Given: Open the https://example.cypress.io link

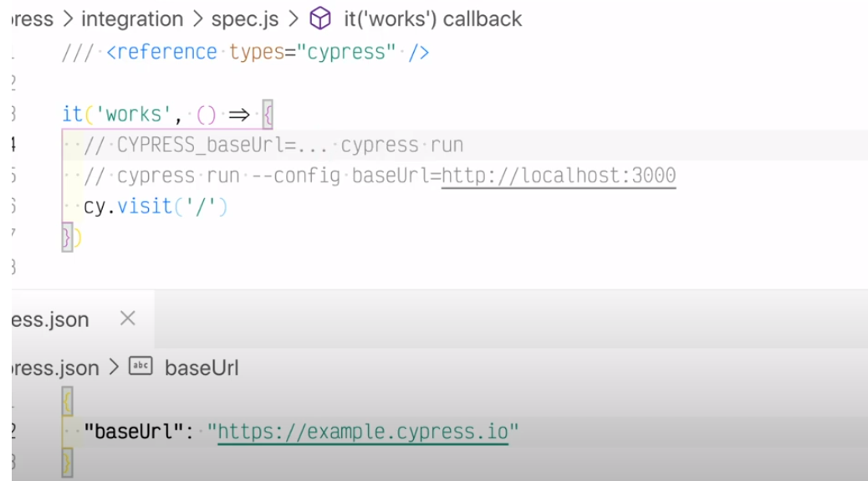Looking at the screenshot, I should [x=363, y=432].
